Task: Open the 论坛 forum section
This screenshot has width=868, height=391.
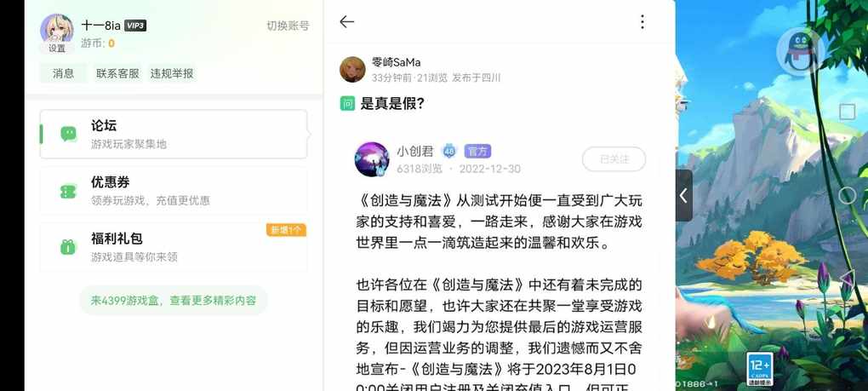Action: [x=174, y=135]
